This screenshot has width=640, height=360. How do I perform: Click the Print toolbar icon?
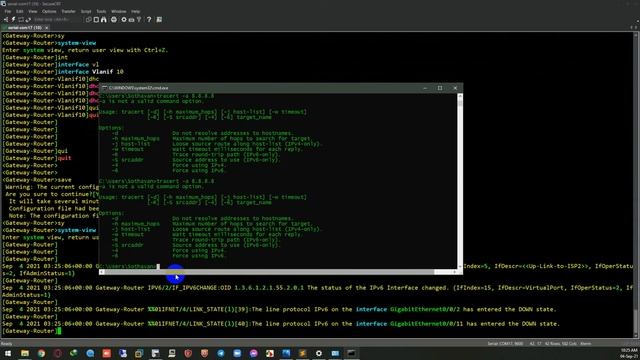[114, 19]
